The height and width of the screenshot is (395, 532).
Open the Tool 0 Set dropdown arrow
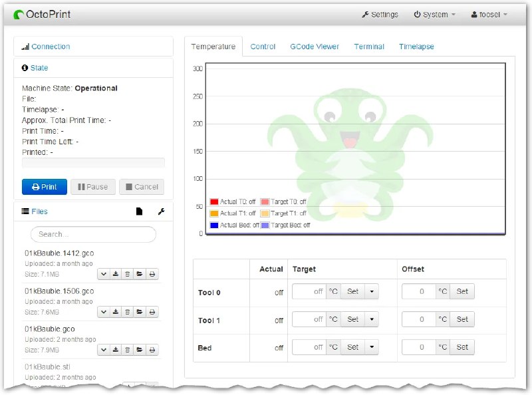click(x=372, y=291)
